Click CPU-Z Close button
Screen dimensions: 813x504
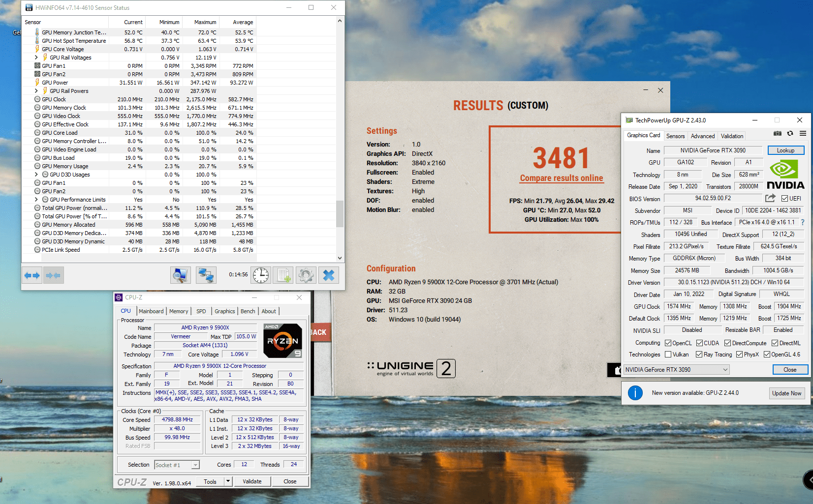(x=290, y=481)
